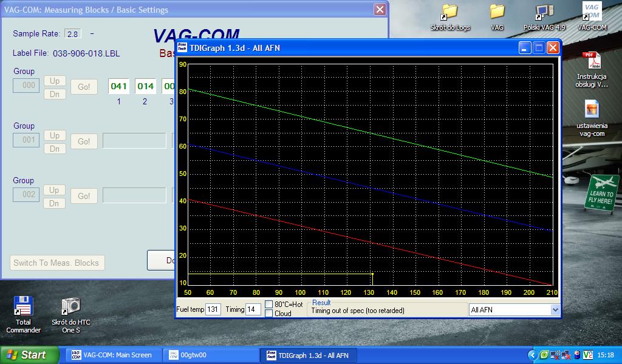Click the VNC tray icon

(x=587, y=355)
